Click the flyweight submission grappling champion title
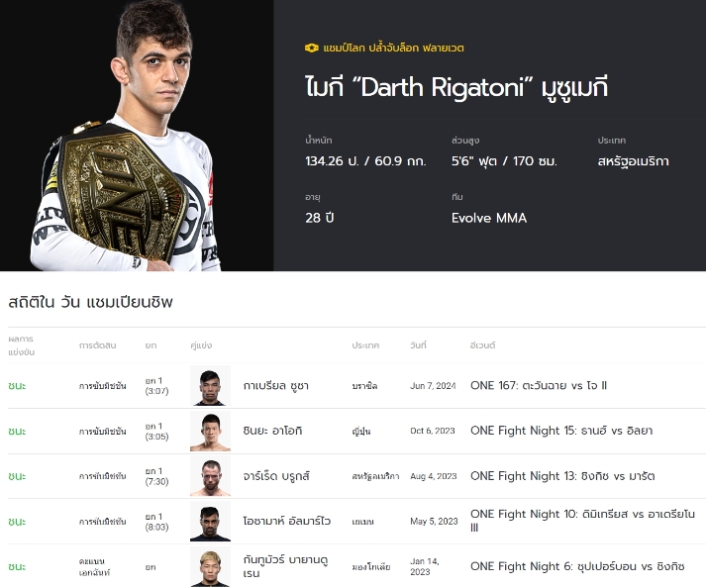 coord(393,48)
